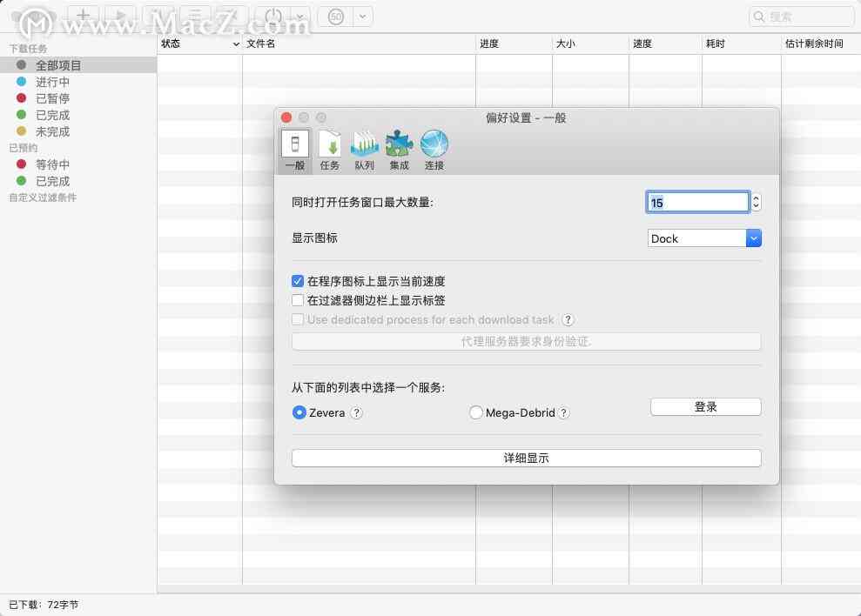This screenshot has height=616, width=861.
Task: Click help icon beside dedicated process option
Action: (568, 319)
